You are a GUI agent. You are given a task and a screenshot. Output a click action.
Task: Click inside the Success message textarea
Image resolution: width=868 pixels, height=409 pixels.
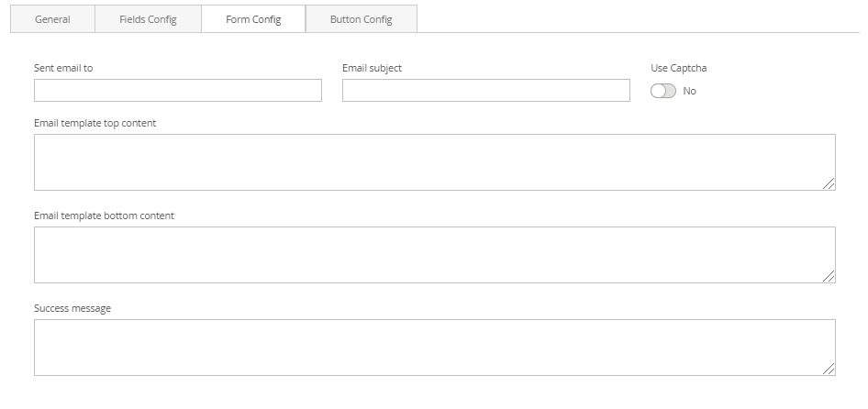pyautogui.click(x=435, y=348)
